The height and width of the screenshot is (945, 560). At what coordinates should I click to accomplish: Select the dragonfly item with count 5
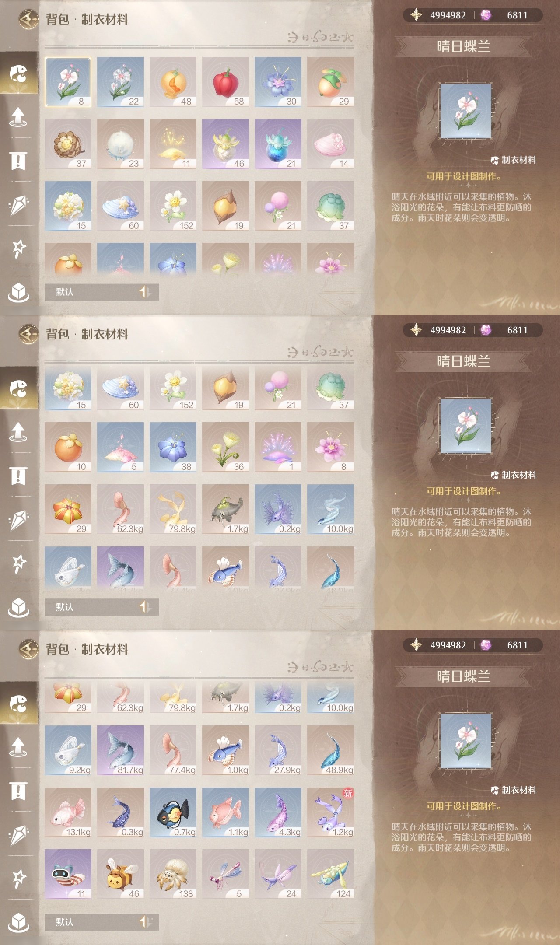pos(225,874)
